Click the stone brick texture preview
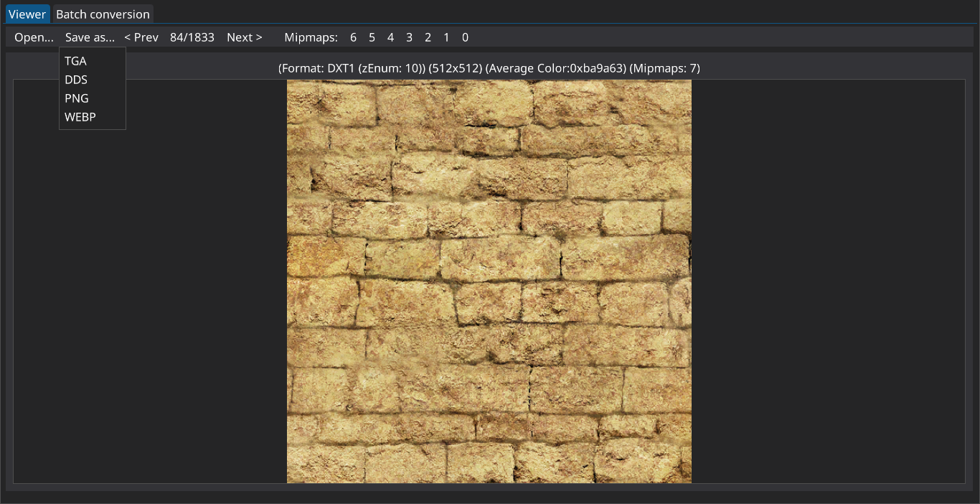This screenshot has height=504, width=980. (489, 281)
